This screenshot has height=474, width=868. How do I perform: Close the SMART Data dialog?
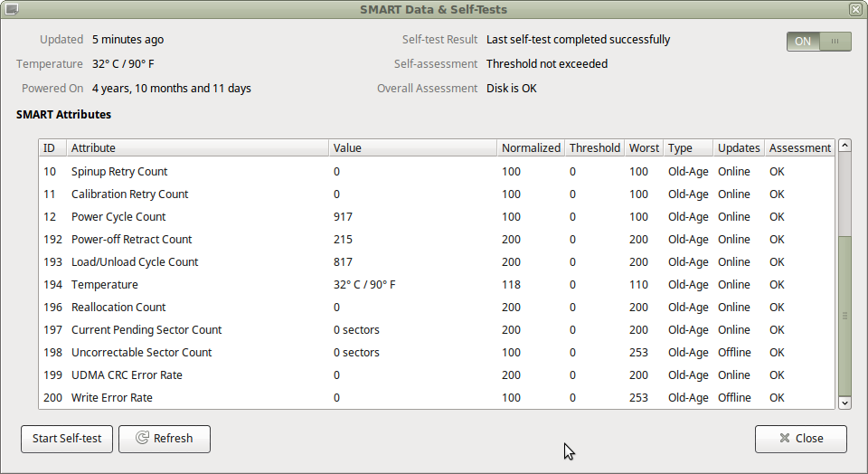800,439
